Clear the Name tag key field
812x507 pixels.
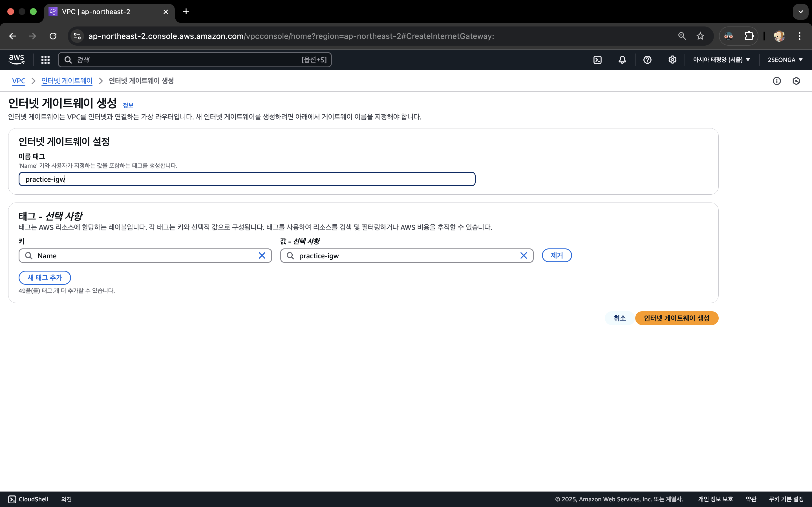coord(262,255)
